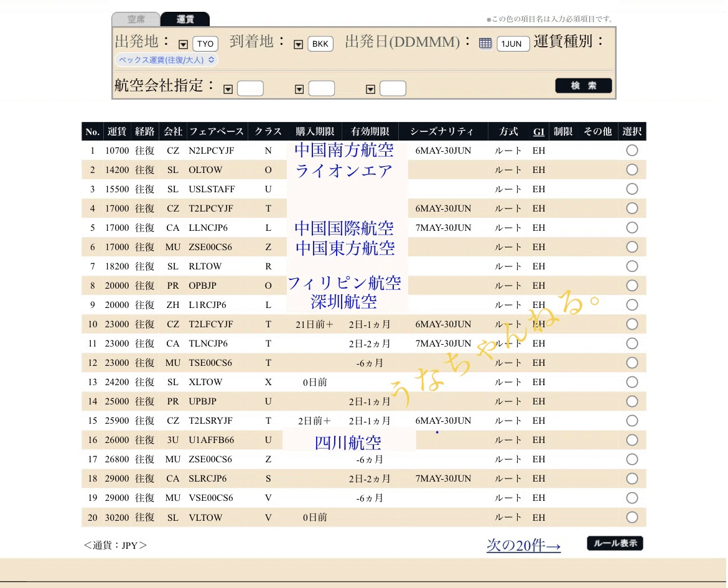Viewport: 728px width, 588px height.
Task: Select radio for fare No. 15 T2LSRYJF
Action: tap(632, 421)
